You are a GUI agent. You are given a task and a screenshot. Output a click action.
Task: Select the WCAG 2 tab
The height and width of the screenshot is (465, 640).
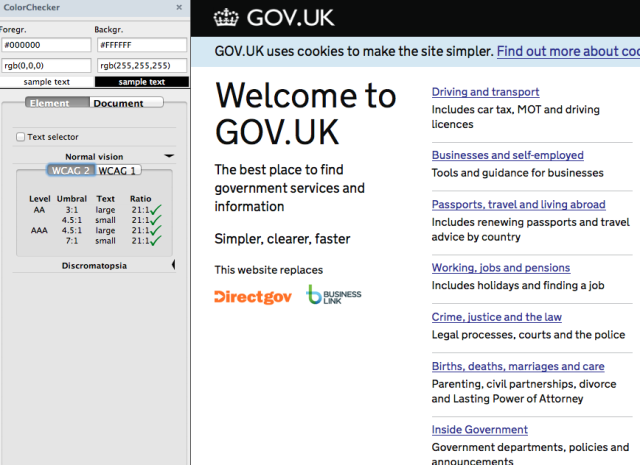(71, 170)
